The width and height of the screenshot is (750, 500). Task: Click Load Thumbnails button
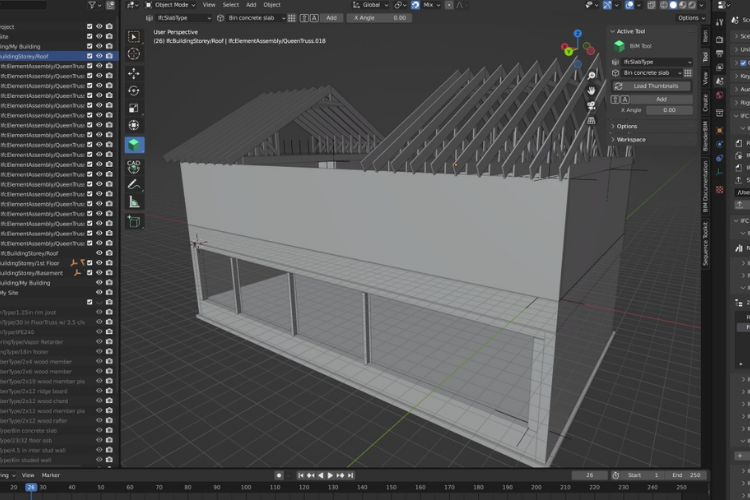click(652, 86)
